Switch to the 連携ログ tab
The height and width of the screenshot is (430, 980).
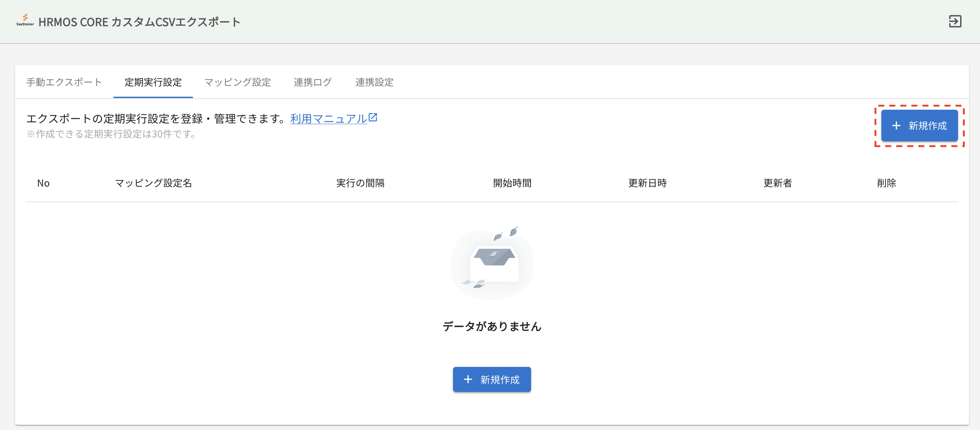pyautogui.click(x=313, y=82)
